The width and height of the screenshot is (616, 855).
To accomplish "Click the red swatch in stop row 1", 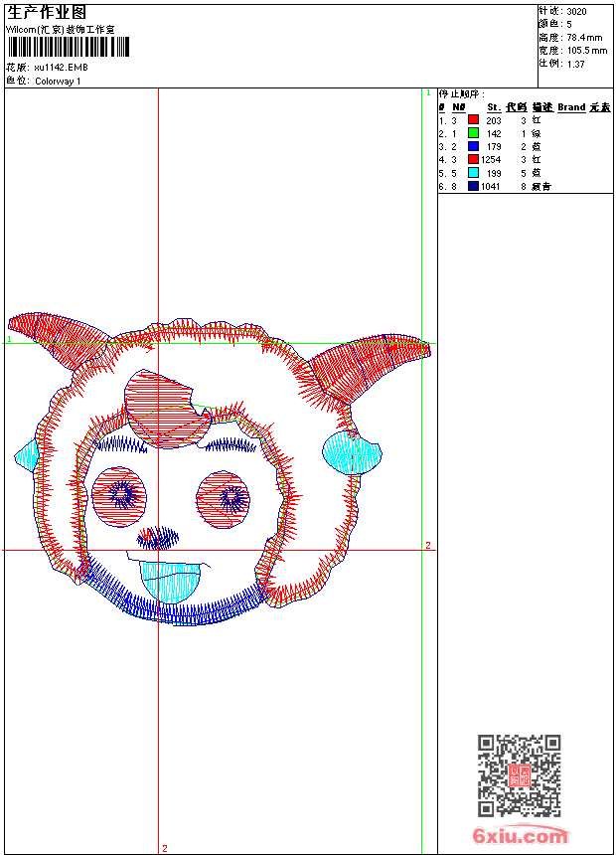I will (473, 120).
